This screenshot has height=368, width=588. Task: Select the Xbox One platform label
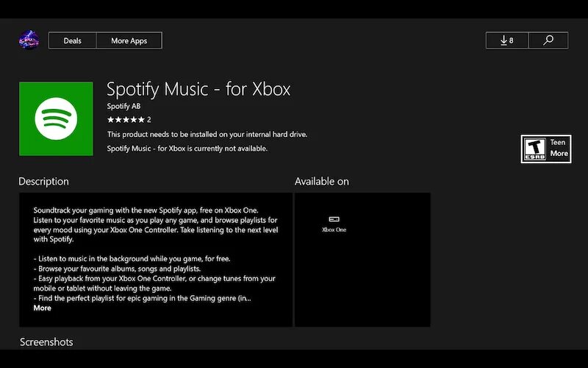[x=334, y=230]
